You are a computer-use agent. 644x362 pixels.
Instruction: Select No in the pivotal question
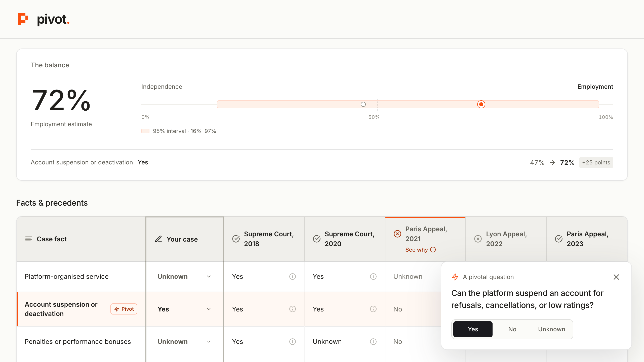[x=512, y=329]
